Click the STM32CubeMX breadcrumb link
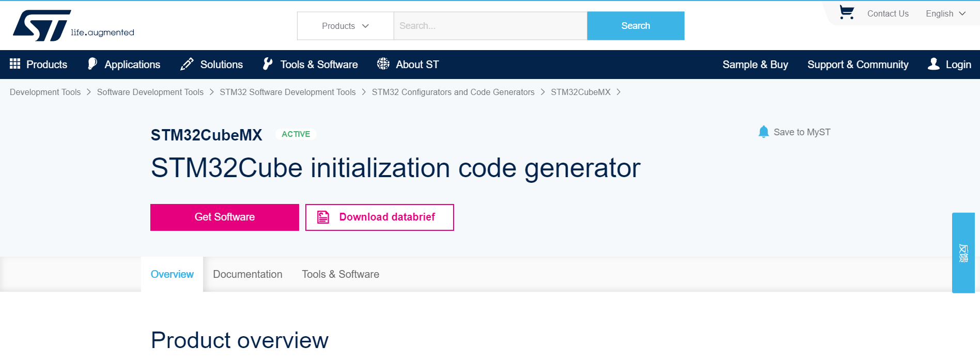Image resolution: width=980 pixels, height=362 pixels. point(581,92)
